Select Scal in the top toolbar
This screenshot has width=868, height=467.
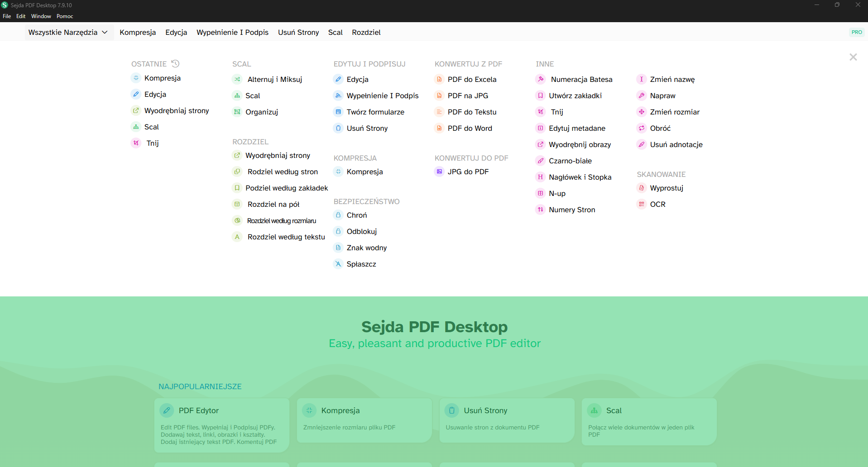point(336,32)
